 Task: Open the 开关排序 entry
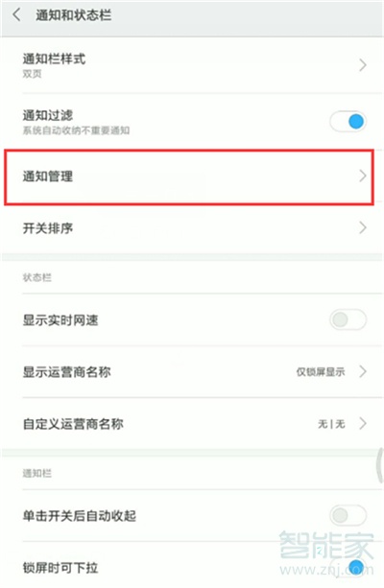point(192,228)
